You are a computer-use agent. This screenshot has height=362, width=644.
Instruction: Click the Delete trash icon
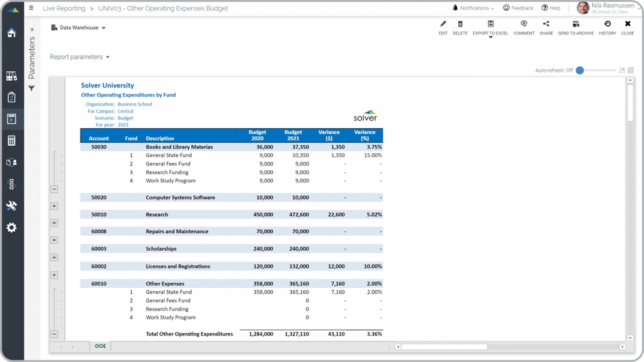[460, 24]
